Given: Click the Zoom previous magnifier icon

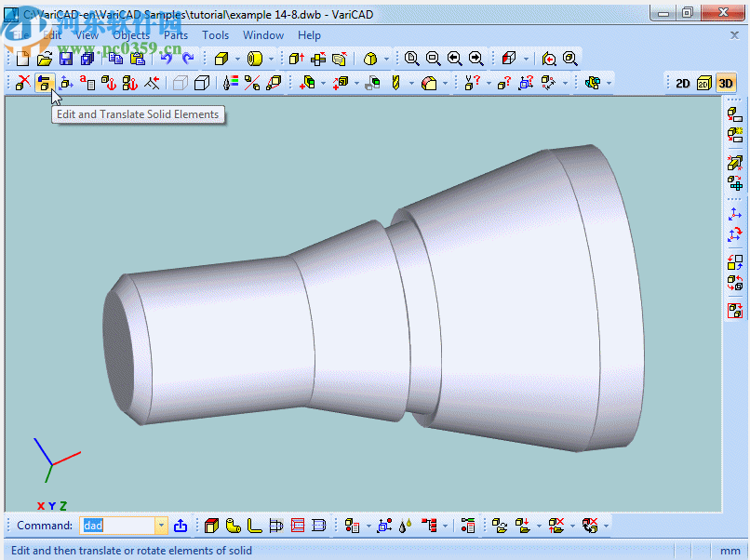Looking at the screenshot, I should (x=454, y=59).
